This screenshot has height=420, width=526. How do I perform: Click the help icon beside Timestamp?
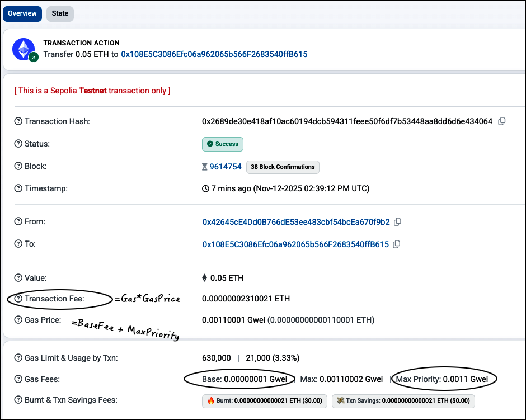click(18, 188)
